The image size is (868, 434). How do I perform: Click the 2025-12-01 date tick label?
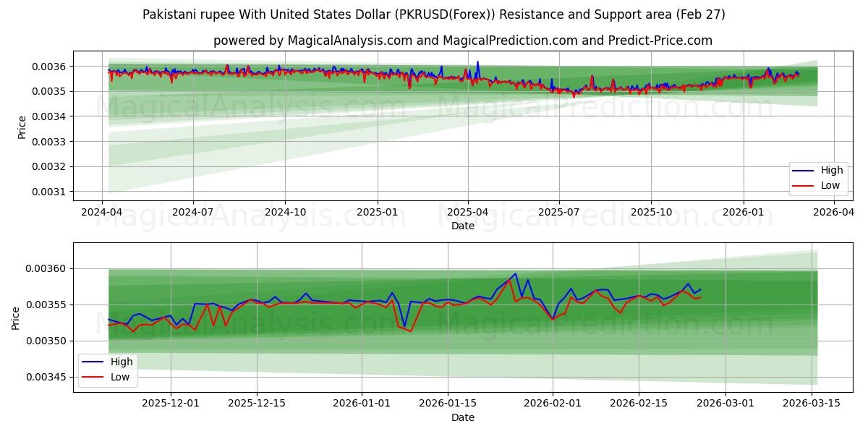[x=171, y=403]
